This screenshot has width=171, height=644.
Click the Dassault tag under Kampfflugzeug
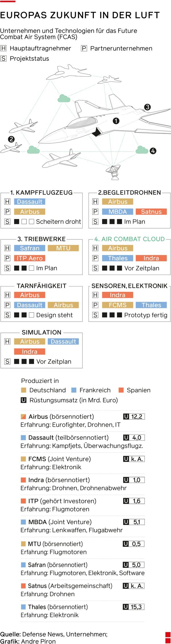30,202
